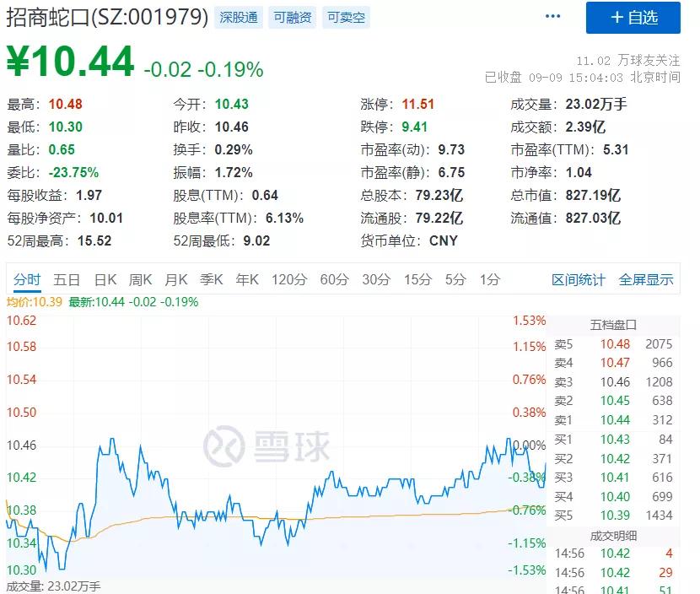The width and height of the screenshot is (700, 594).
Task: Click the 14:56 trade with volume 4
Action: 613,553
